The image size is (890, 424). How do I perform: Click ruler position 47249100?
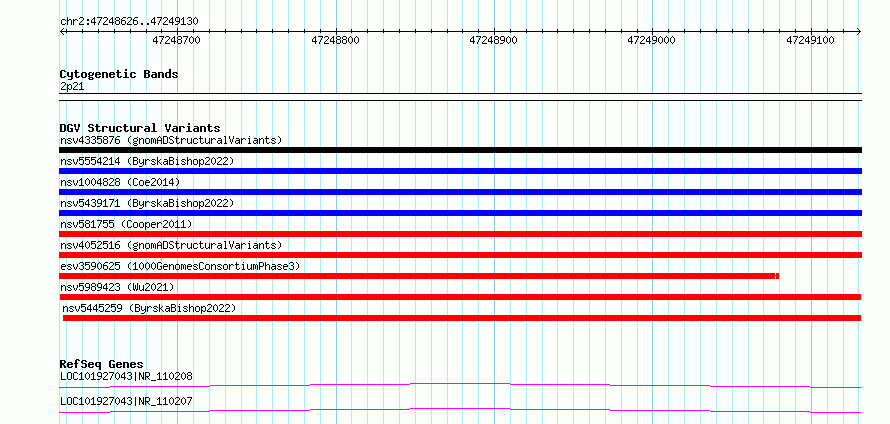810,41
